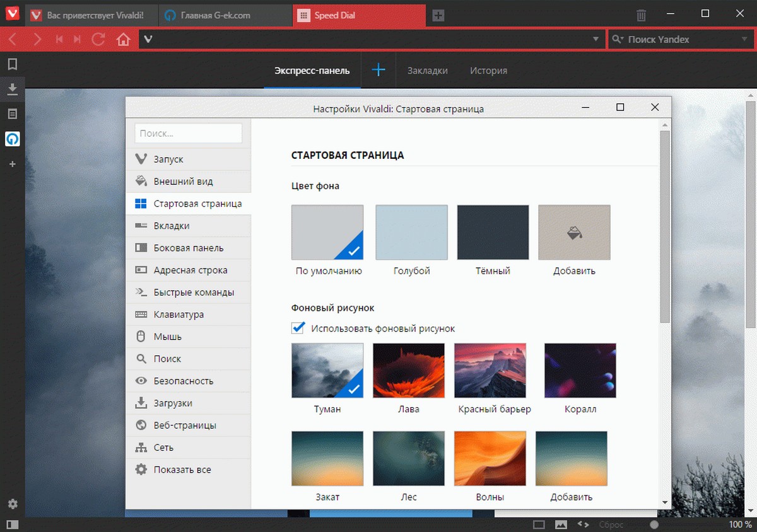This screenshot has width=757, height=532.
Task: Click the Rewind navigation button
Action: coord(59,40)
